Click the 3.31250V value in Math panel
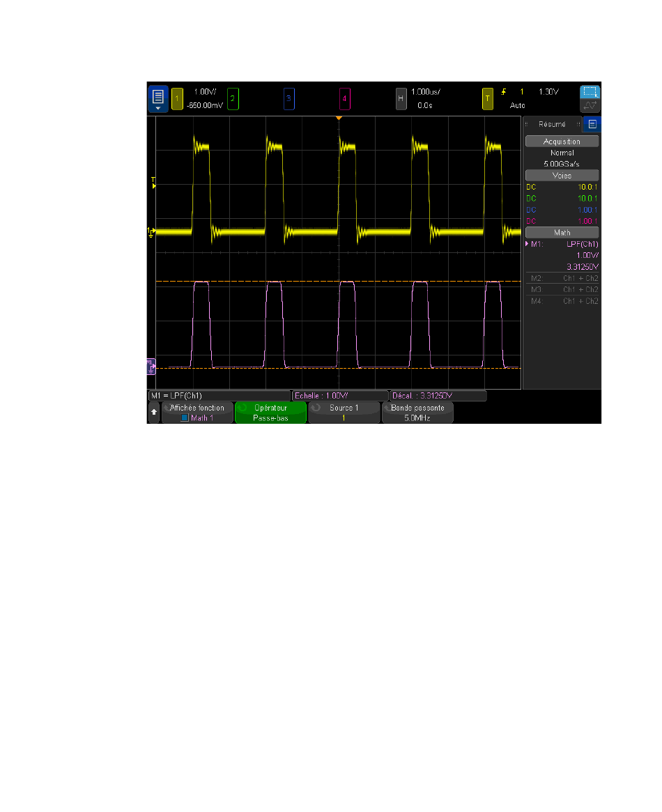The height and width of the screenshot is (812, 662). pyautogui.click(x=583, y=267)
